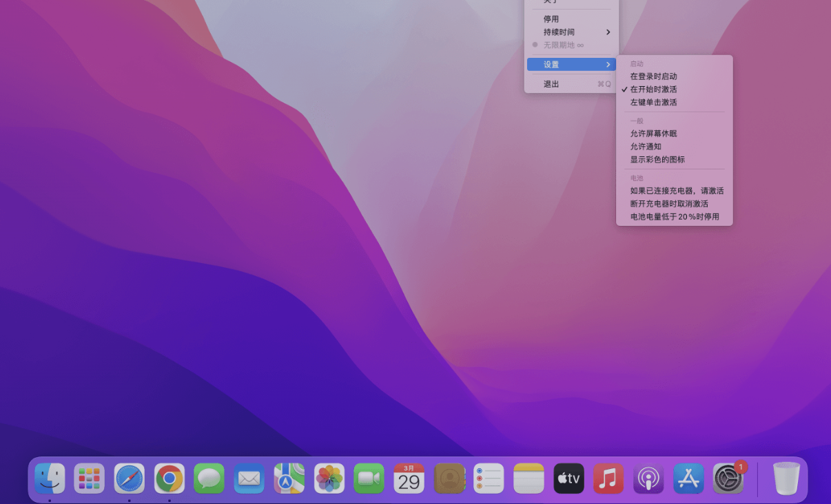This screenshot has width=831, height=504.
Task: Toggle 允许屏幕休眠 setting
Action: pos(652,134)
